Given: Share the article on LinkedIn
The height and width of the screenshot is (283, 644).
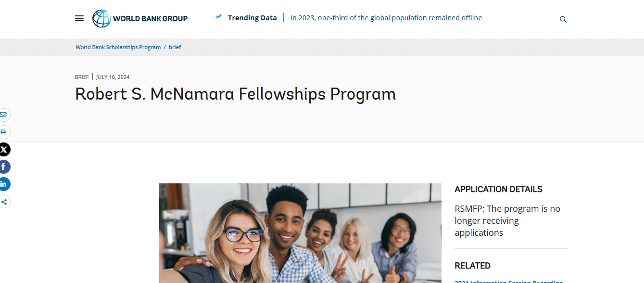Looking at the screenshot, I should pyautogui.click(x=5, y=184).
